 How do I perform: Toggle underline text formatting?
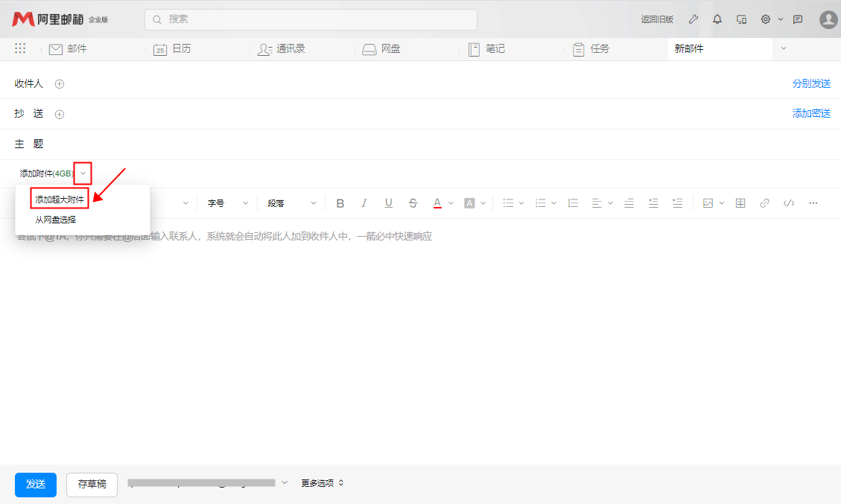[388, 203]
